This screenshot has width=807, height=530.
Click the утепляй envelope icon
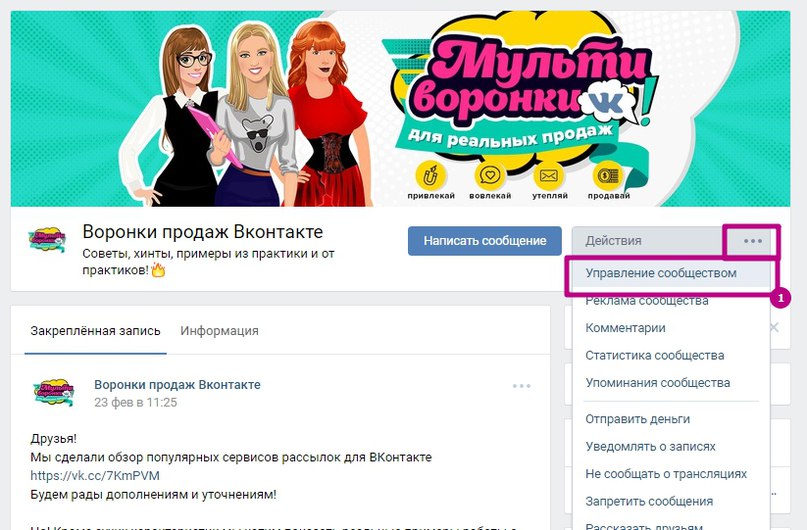[x=549, y=176]
